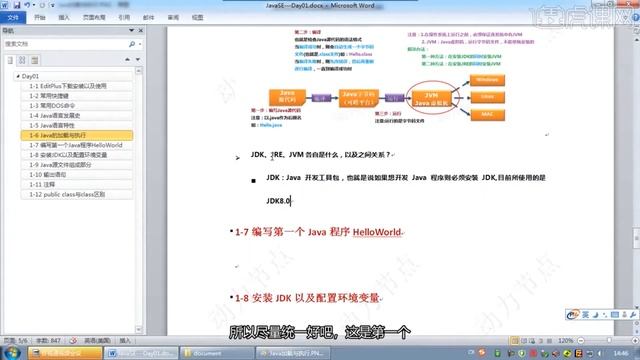The height and width of the screenshot is (360, 640).
Task: Click the document vertical scrollbar thumb
Action: [x=636, y=238]
